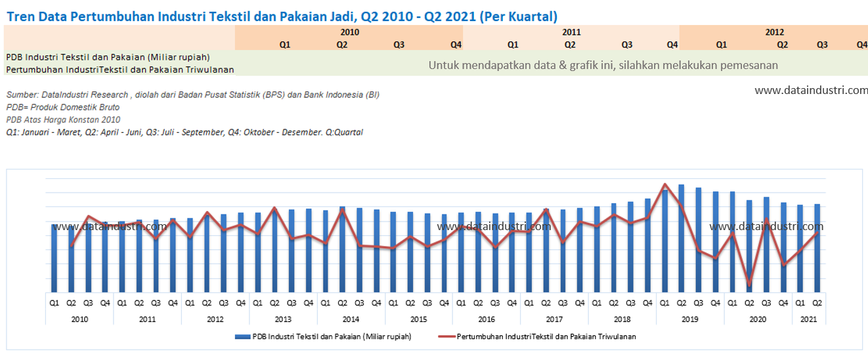Click the red Pertumbuhan legend line marker

446,337
